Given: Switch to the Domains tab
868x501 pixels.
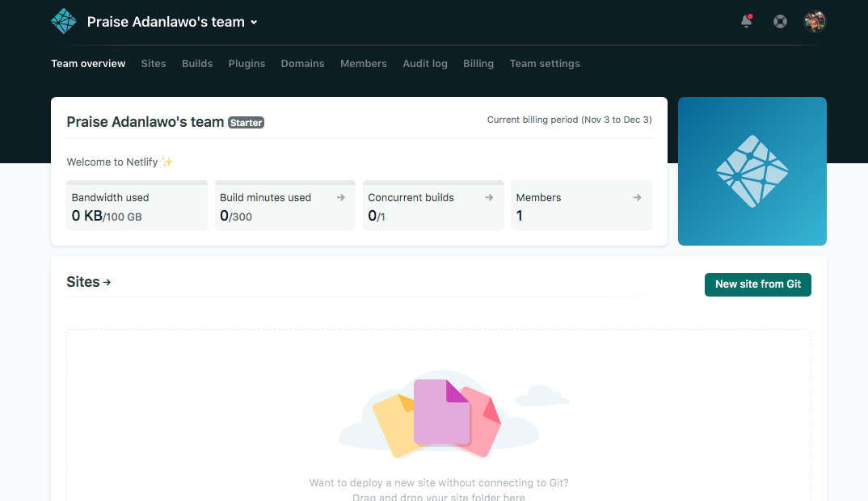Looking at the screenshot, I should click(303, 64).
